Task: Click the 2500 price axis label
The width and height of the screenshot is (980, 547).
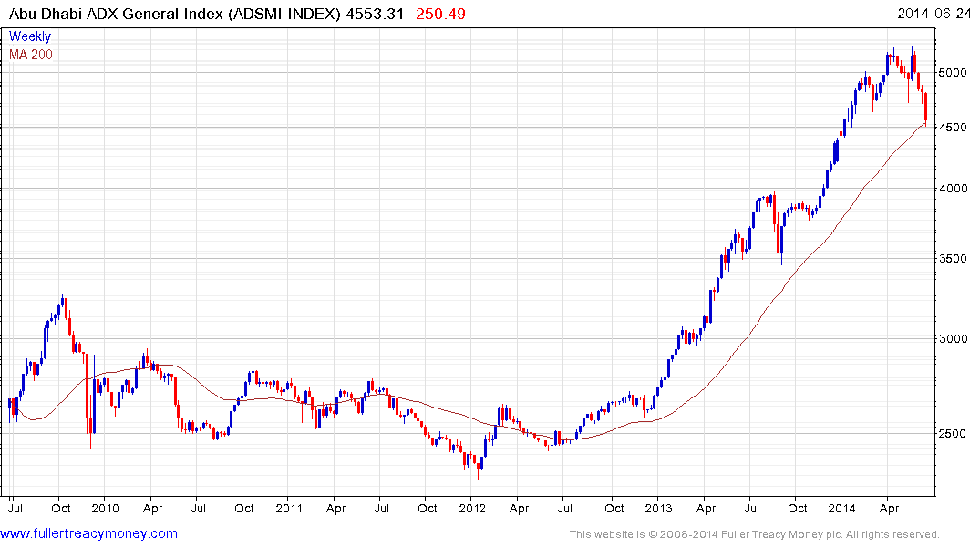Action: (x=954, y=434)
